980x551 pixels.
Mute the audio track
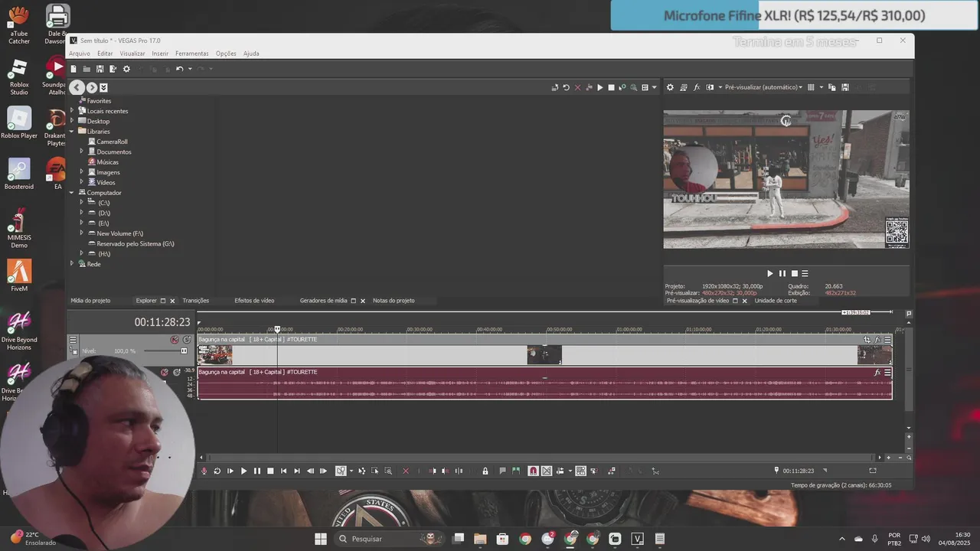click(x=164, y=373)
